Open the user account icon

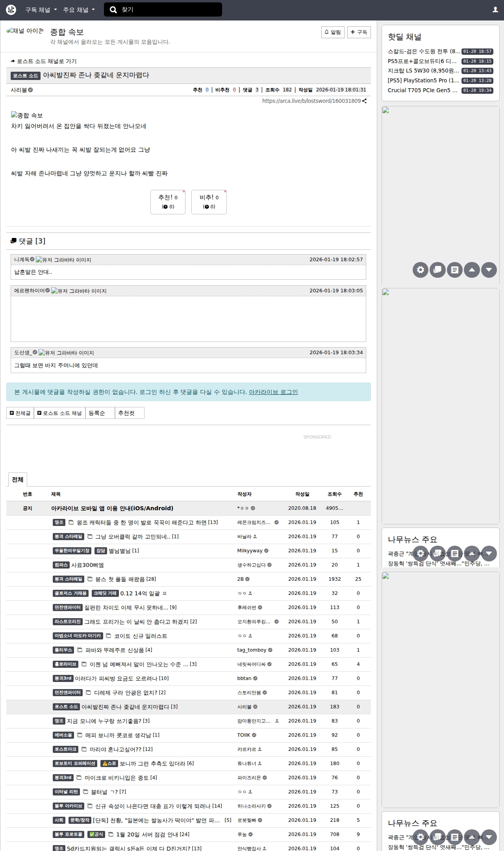[x=495, y=10]
